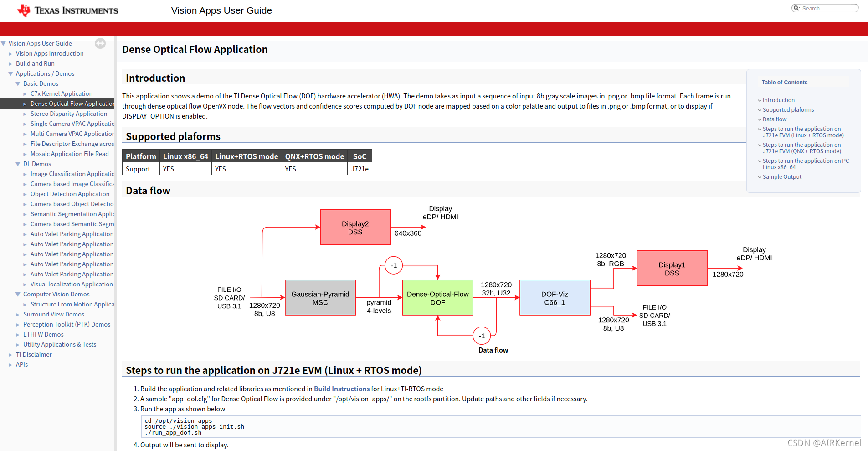Click the QNX+RTOS mode table header
This screenshot has height=451, width=868.
coord(314,156)
